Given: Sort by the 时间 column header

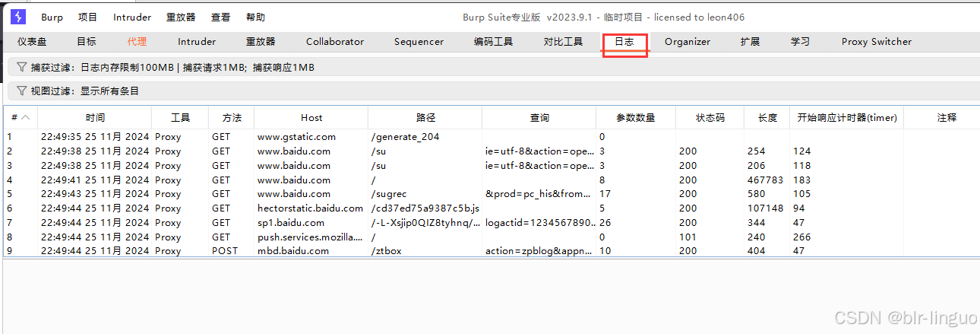Looking at the screenshot, I should click(95, 118).
